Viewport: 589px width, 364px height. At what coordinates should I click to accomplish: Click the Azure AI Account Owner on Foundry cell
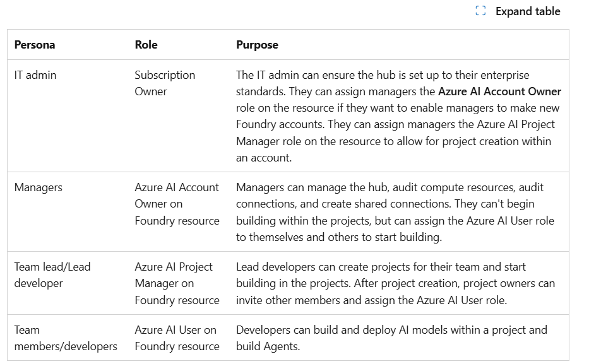pyautogui.click(x=177, y=204)
